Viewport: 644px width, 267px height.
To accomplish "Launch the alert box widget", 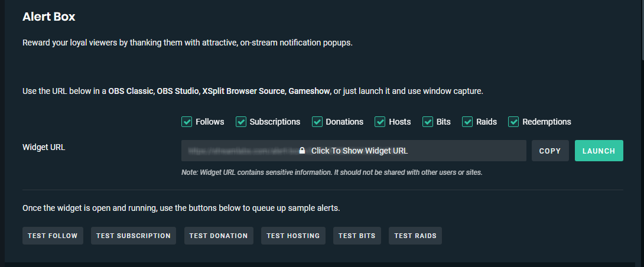I will coord(599,151).
